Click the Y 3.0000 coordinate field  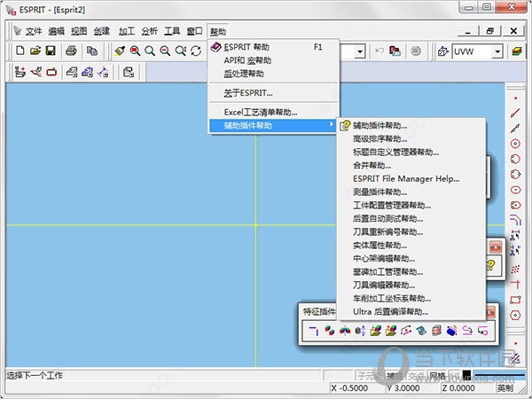tap(413, 387)
